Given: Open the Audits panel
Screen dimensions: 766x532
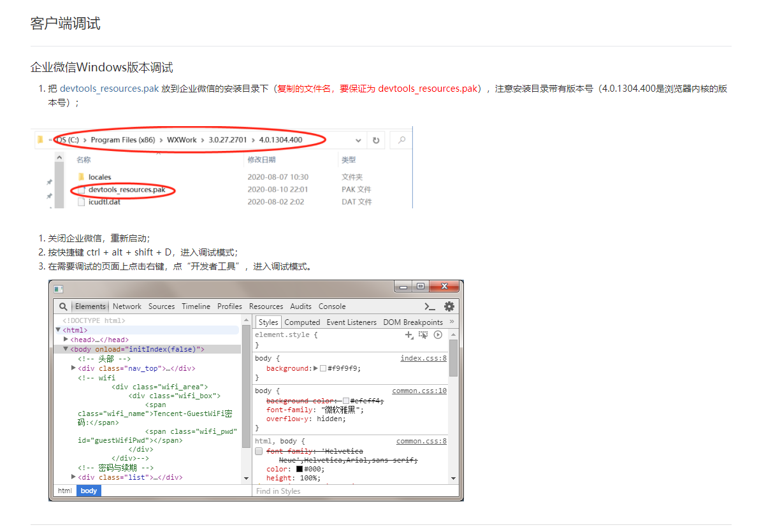Looking at the screenshot, I should point(301,306).
